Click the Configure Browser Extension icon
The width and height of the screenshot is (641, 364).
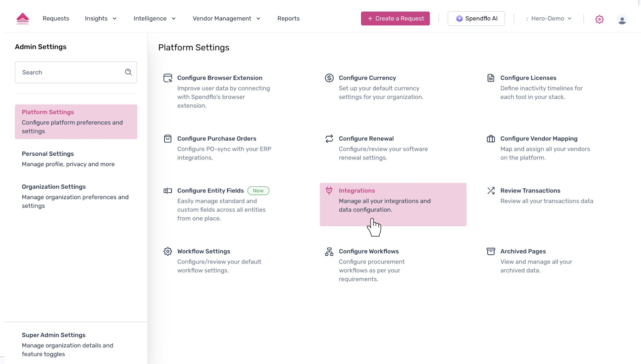pyautogui.click(x=168, y=78)
